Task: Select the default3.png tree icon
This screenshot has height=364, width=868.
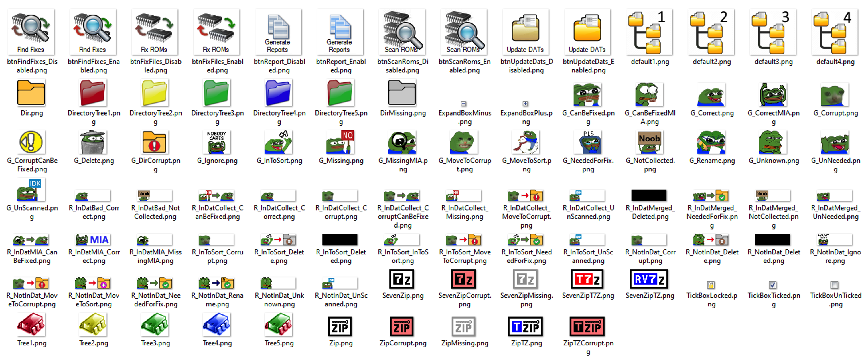Action: point(773,32)
